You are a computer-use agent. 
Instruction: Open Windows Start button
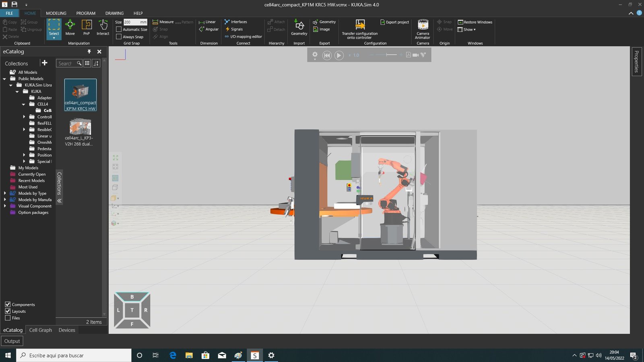(x=8, y=355)
